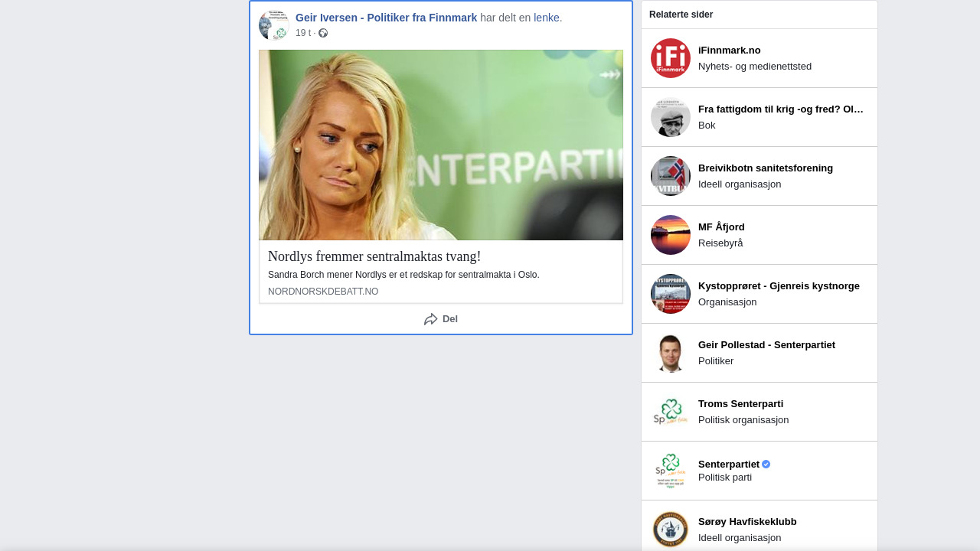Open MF Åfjord sunset avatar
This screenshot has width=980, height=551.
671,235
